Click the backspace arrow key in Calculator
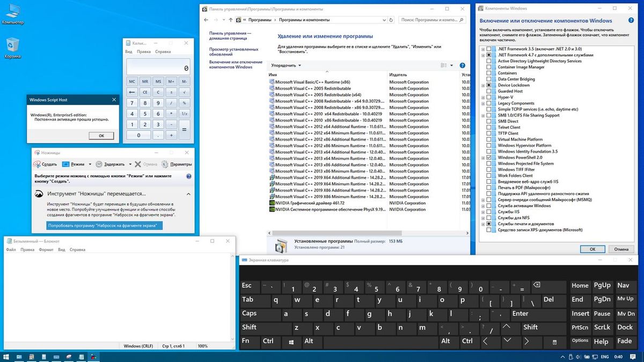Image resolution: width=644 pixels, height=362 pixels. coord(131,92)
